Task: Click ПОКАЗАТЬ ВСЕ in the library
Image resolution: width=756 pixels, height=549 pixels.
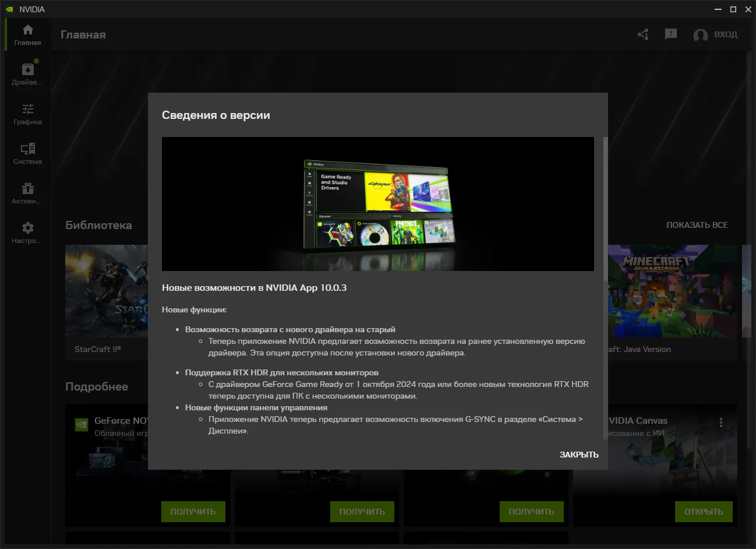Action: pos(697,225)
